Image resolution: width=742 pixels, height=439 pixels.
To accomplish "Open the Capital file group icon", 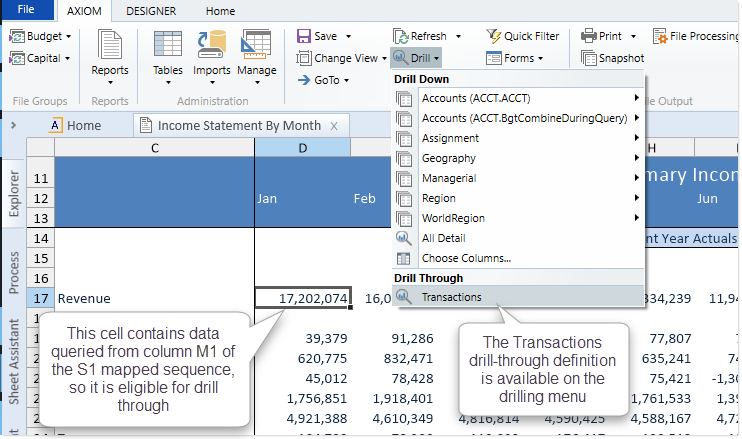I will [x=17, y=59].
